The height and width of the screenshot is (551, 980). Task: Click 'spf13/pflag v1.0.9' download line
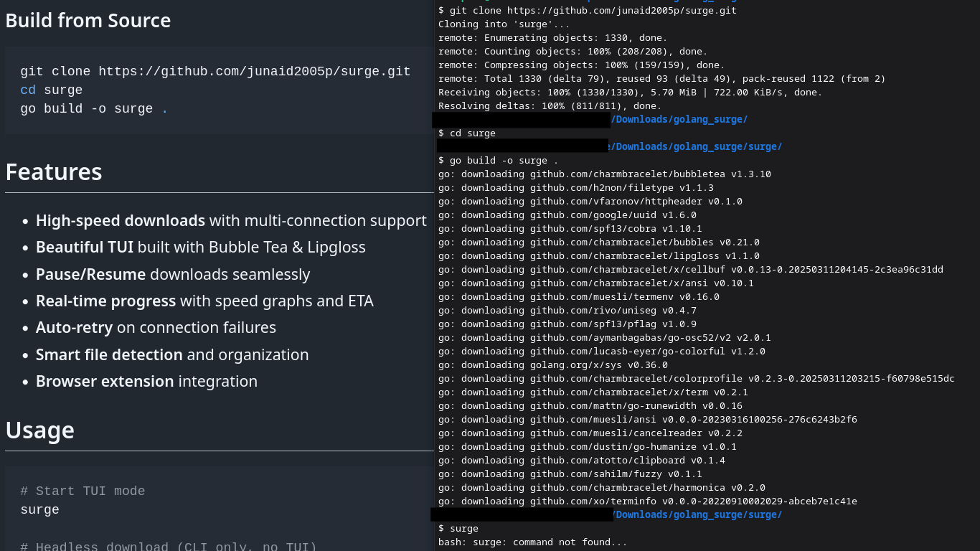pos(567,324)
